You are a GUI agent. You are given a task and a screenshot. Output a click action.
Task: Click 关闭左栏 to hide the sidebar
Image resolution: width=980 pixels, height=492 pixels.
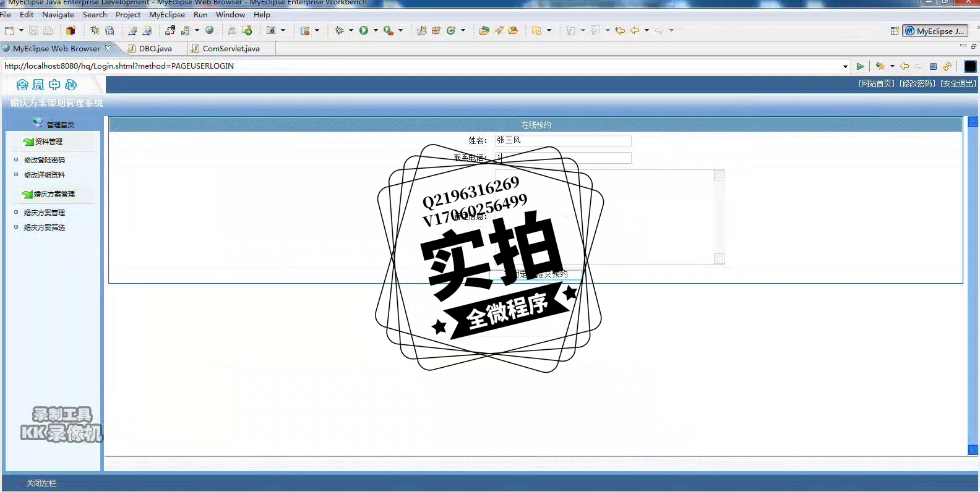(x=41, y=483)
